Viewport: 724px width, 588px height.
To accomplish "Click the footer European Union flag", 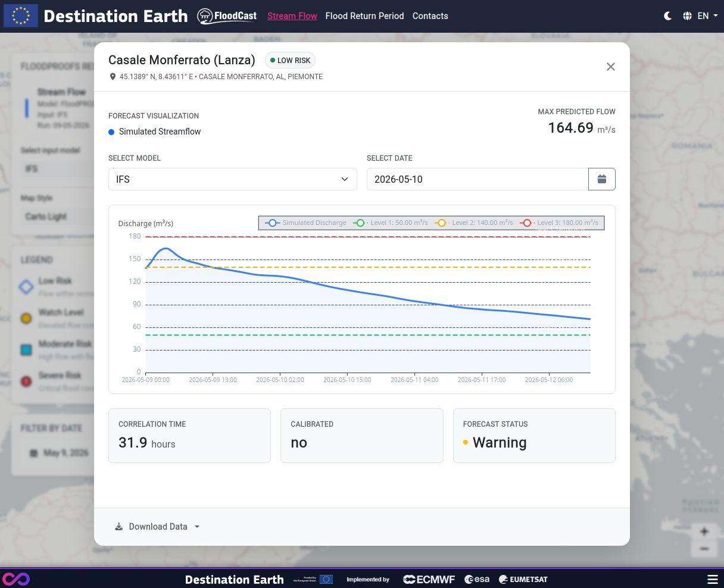I will click(326, 579).
